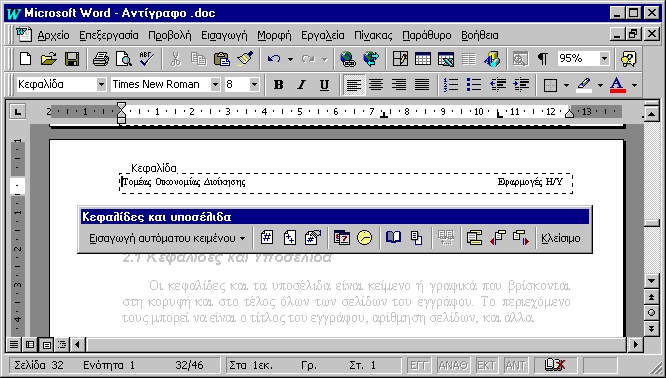Click in header text Τομέας Οικονομίας Διοίκησης
The height and width of the screenshot is (378, 666).
pyautogui.click(x=184, y=182)
